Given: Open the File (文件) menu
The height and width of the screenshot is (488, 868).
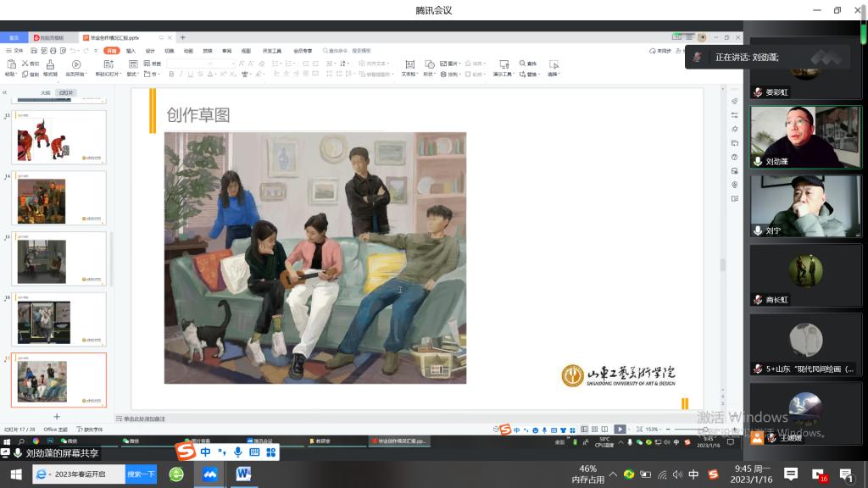Looking at the screenshot, I should (x=15, y=51).
